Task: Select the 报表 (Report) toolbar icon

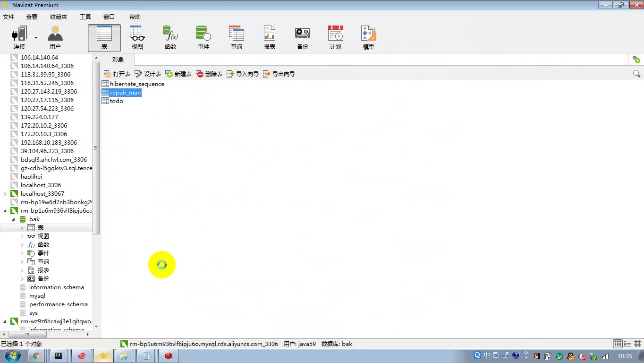Action: click(270, 38)
